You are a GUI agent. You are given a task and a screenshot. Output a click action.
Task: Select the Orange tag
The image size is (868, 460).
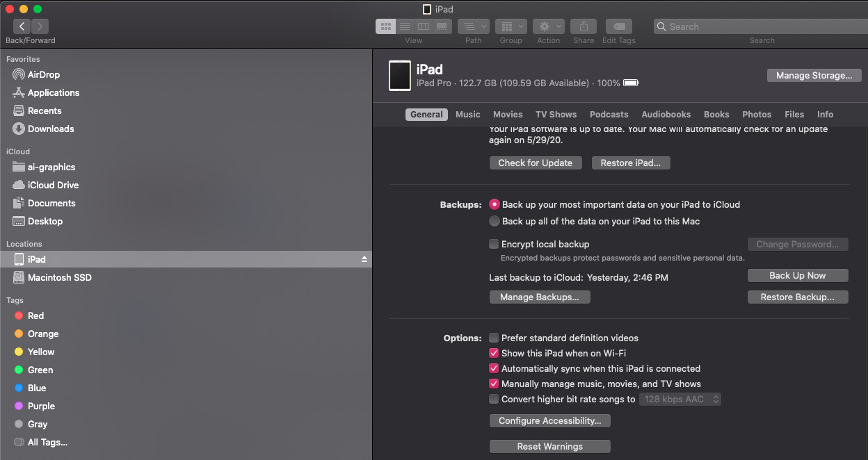click(36, 334)
